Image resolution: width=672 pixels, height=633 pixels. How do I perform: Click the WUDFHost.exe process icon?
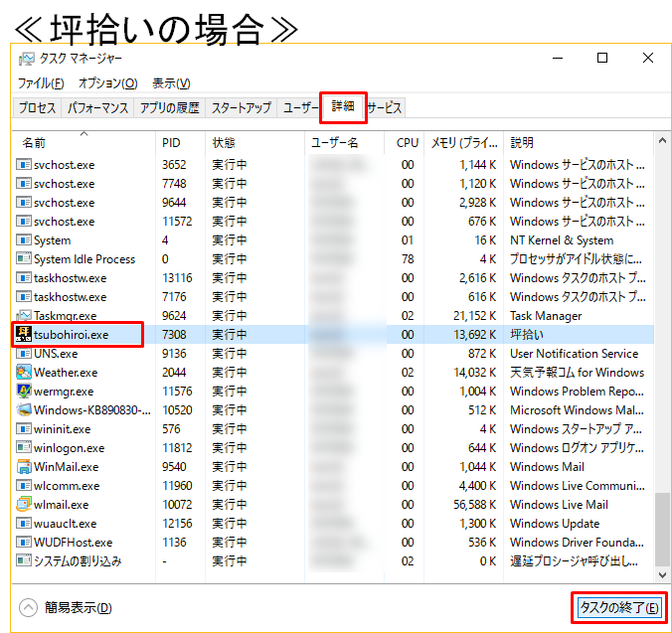24,542
